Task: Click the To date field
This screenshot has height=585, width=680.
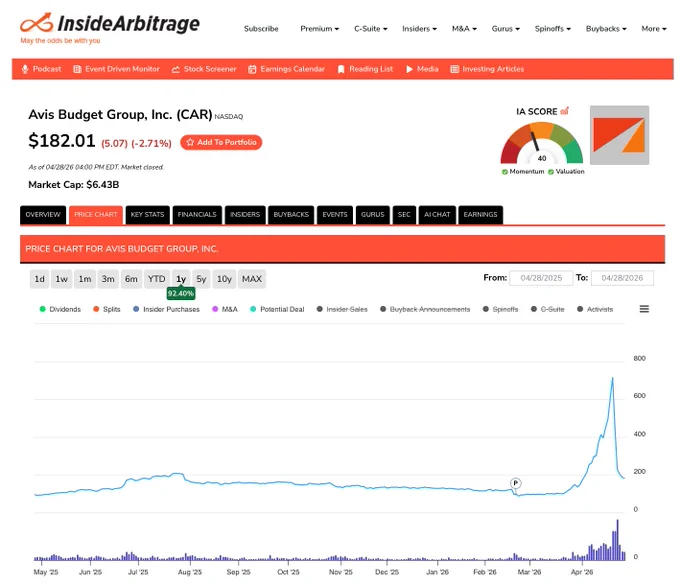Action: click(622, 278)
